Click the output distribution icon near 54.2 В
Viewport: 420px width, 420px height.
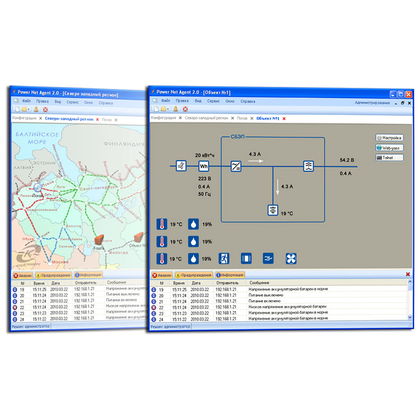[x=309, y=166]
